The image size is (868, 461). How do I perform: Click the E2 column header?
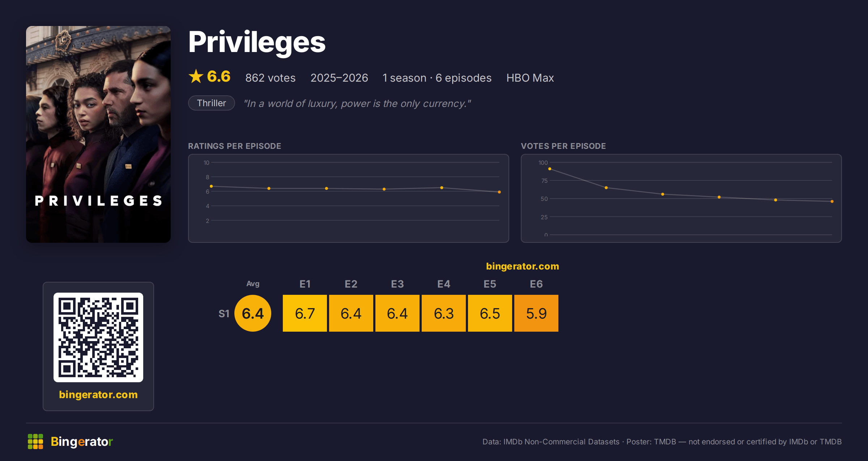(x=351, y=284)
